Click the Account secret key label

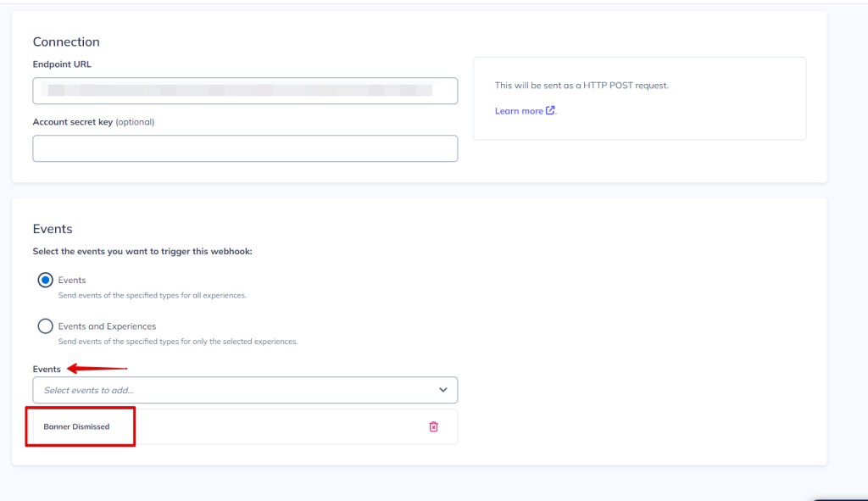click(73, 122)
